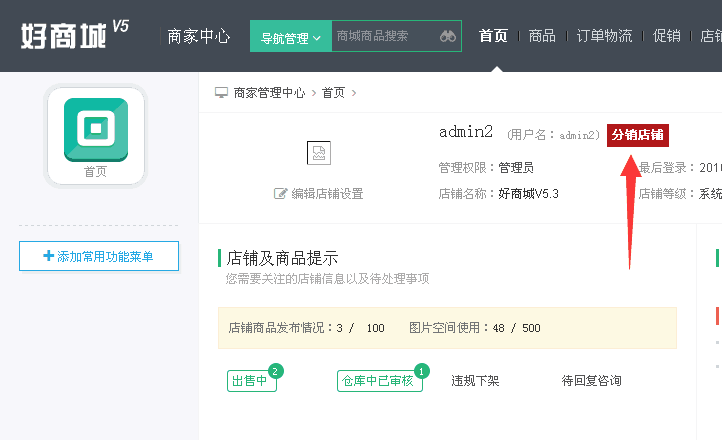Open the 导航管理 dropdown
722x440 pixels.
click(x=291, y=36)
